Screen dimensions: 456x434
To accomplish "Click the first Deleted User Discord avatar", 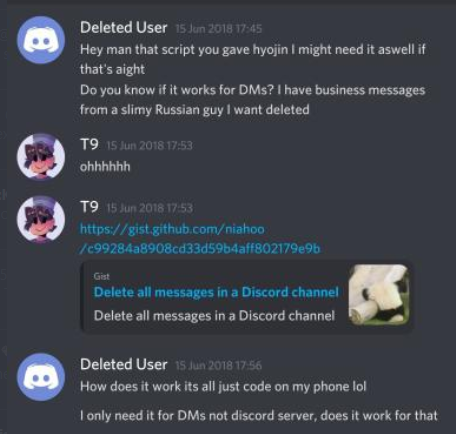I will pos(41,40).
